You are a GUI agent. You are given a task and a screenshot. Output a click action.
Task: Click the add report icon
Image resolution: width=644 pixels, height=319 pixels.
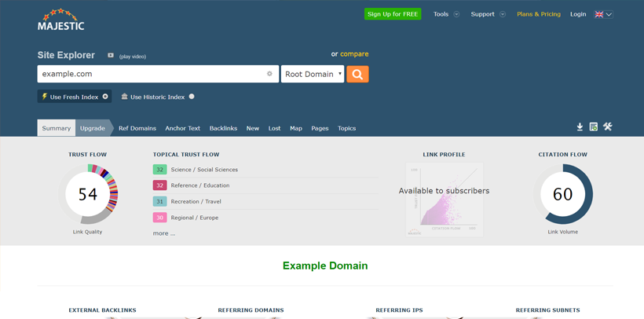click(x=594, y=126)
